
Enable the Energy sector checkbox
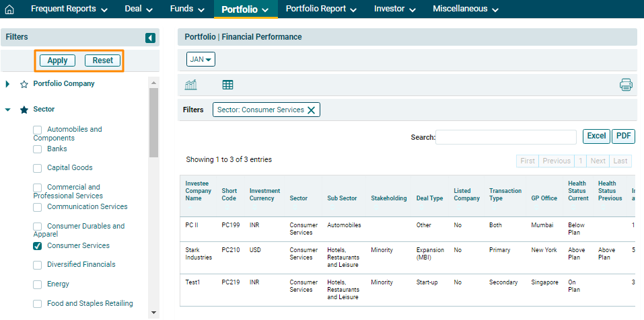click(x=38, y=284)
